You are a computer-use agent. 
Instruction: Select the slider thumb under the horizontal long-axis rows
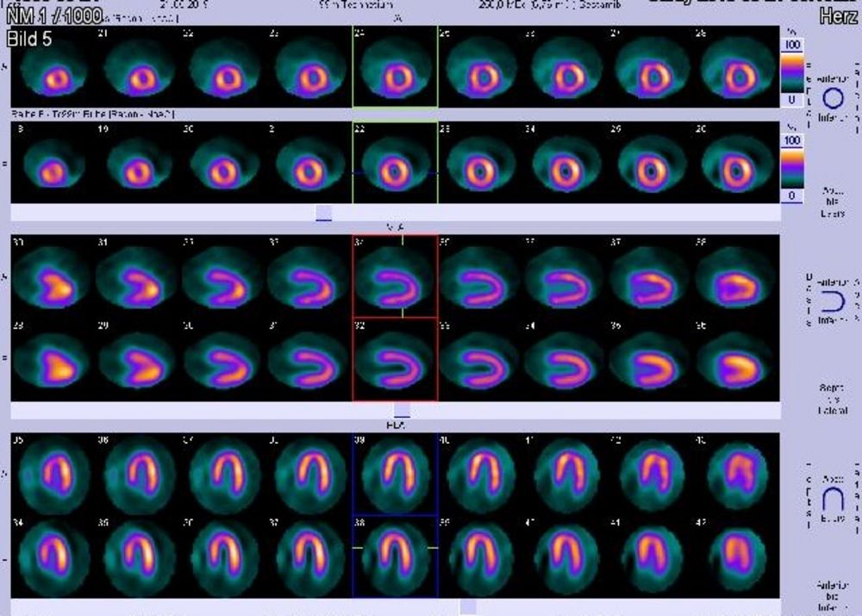click(x=468, y=607)
